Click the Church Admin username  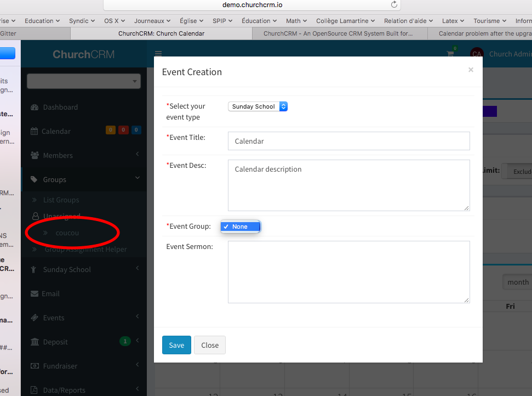[x=510, y=54]
